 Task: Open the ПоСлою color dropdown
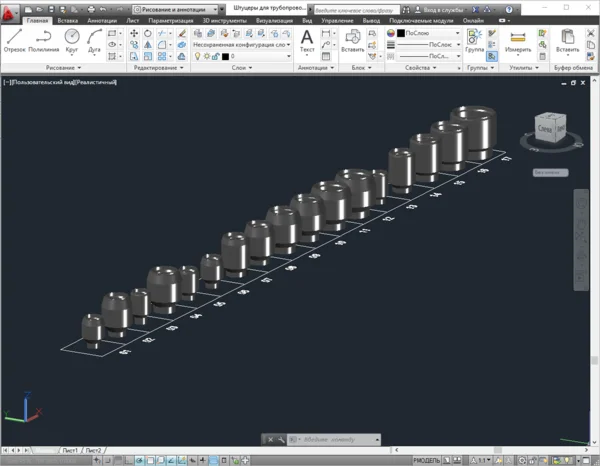point(429,33)
